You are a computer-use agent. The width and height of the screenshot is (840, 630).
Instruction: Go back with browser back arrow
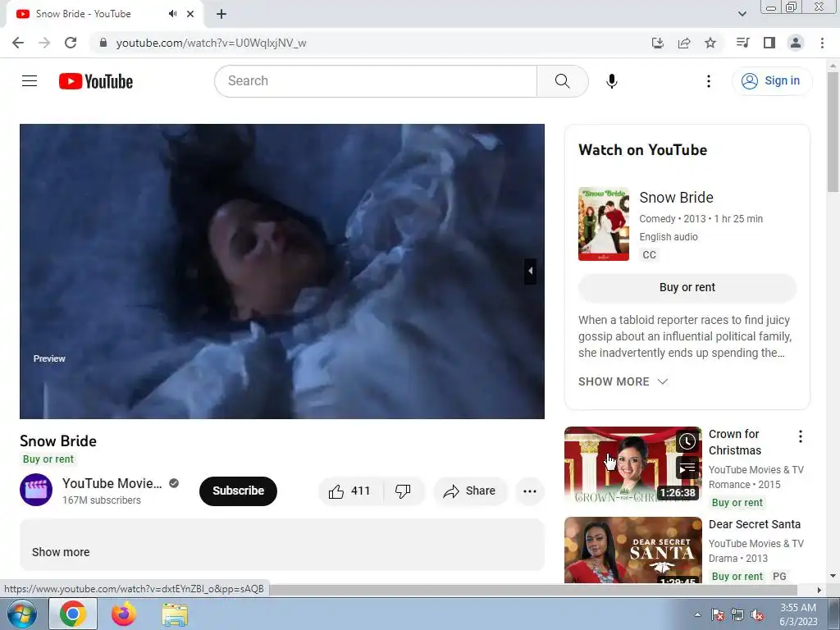(x=18, y=43)
